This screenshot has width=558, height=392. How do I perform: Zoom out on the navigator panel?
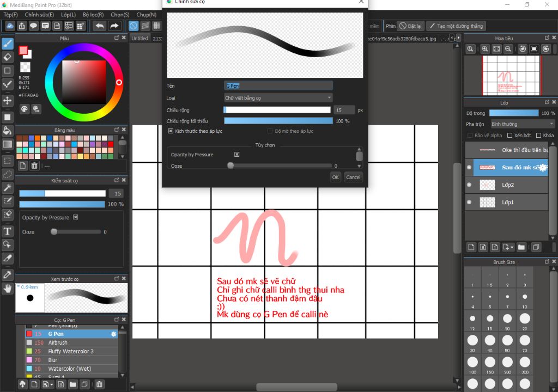point(508,49)
